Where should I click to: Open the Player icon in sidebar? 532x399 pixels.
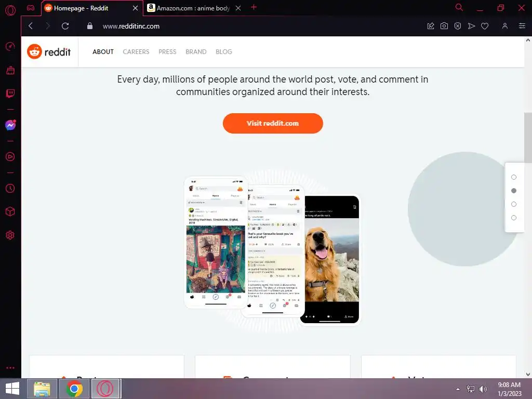point(10,157)
